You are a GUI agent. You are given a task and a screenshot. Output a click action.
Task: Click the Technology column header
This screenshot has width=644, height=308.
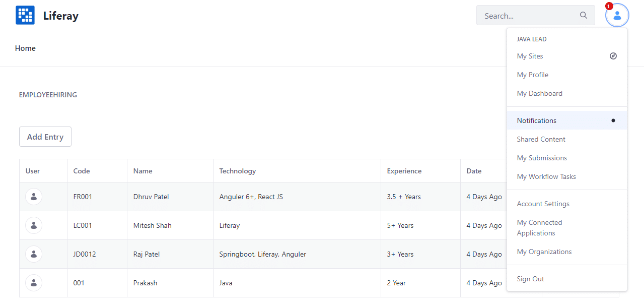[238, 171]
